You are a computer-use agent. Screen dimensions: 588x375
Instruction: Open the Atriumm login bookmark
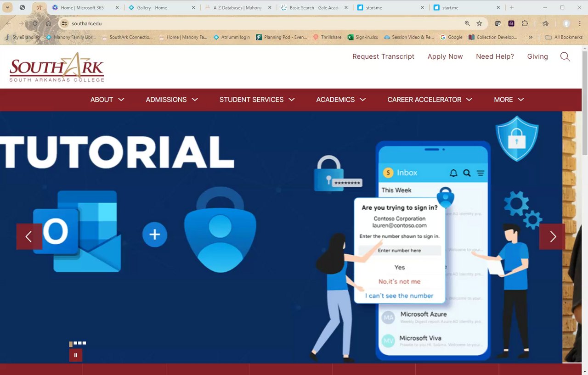[x=232, y=37]
